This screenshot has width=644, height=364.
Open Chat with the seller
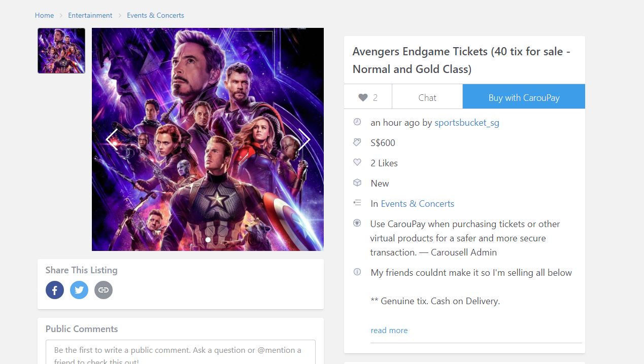pos(427,97)
